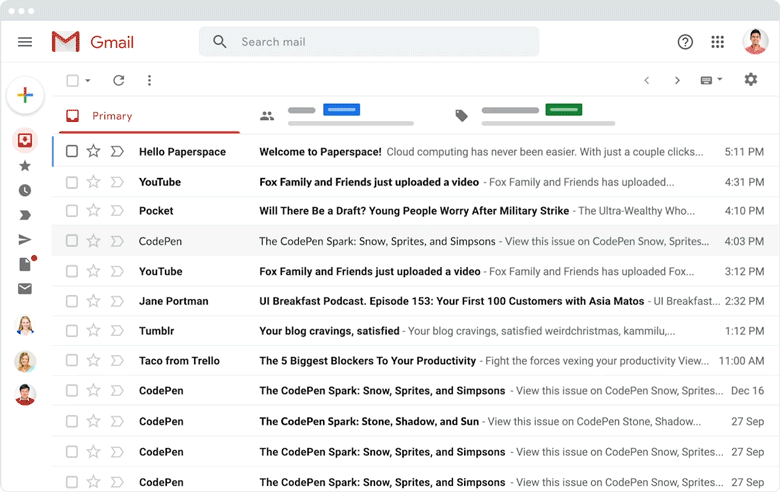Check the Pocket email checkbox
Screen dimensions: 780x492
point(72,210)
